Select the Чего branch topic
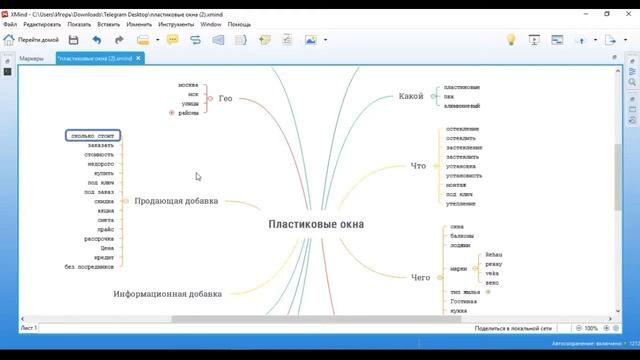Screen dimensions: 640x360 click(420, 278)
